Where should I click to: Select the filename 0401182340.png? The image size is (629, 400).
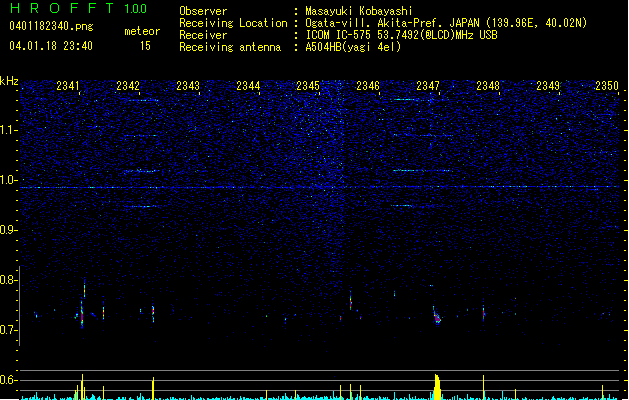point(51,26)
